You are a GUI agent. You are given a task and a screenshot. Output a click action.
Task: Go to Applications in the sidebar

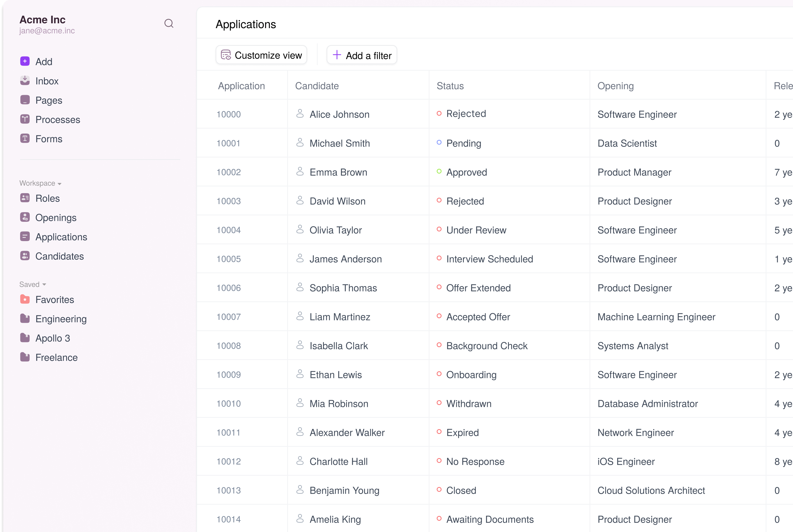(x=61, y=237)
